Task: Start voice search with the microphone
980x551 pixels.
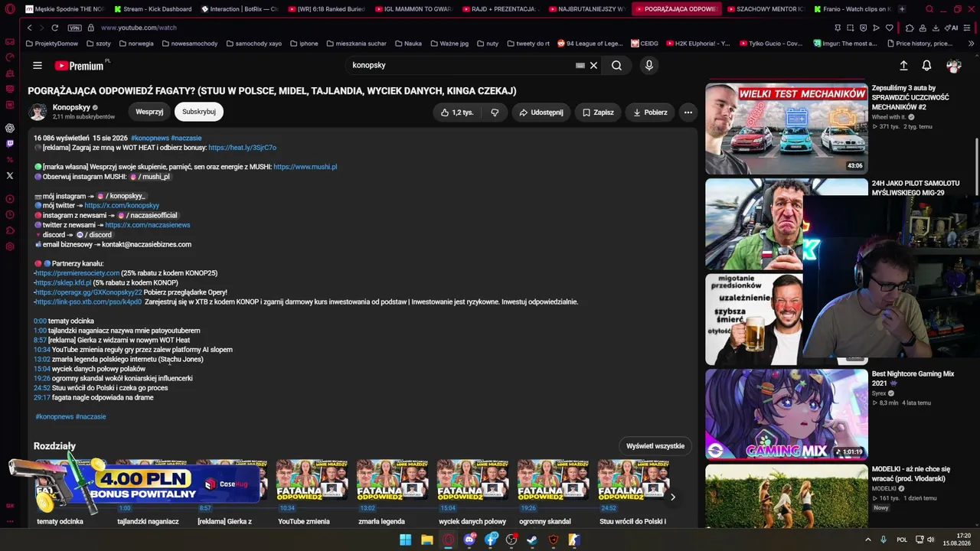Action: (x=648, y=66)
